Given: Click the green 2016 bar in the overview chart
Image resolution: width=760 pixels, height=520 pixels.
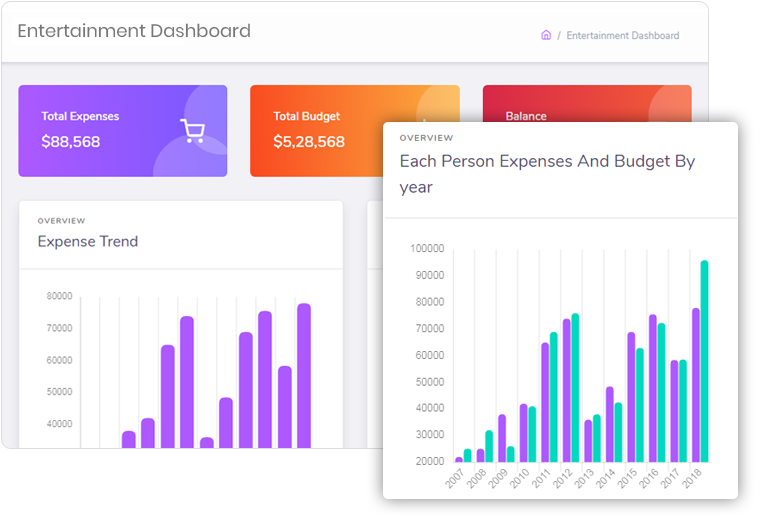Looking at the screenshot, I should tap(661, 393).
